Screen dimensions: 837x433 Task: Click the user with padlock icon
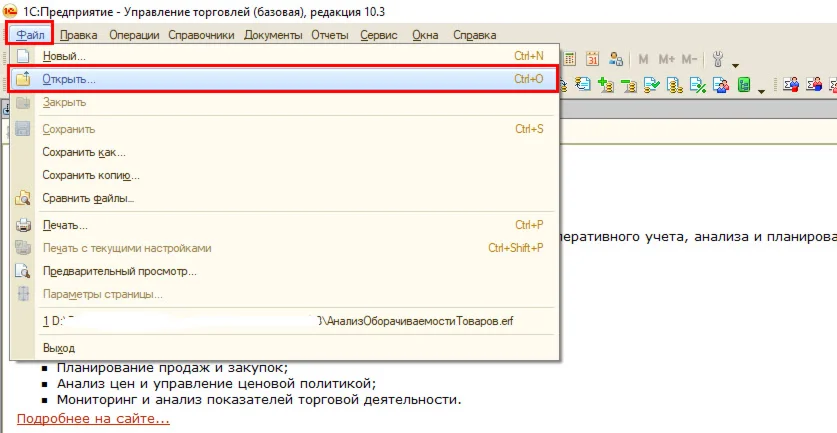pos(616,59)
